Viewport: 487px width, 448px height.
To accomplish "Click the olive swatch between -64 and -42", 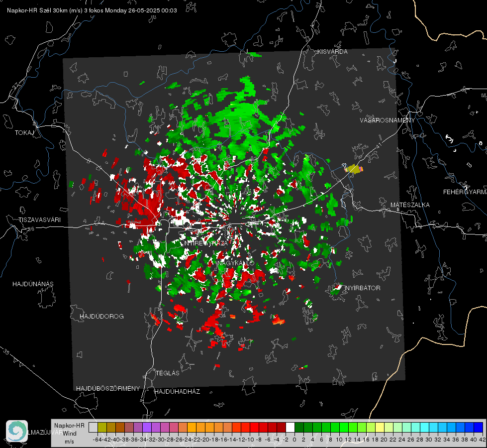I will [x=102, y=427].
